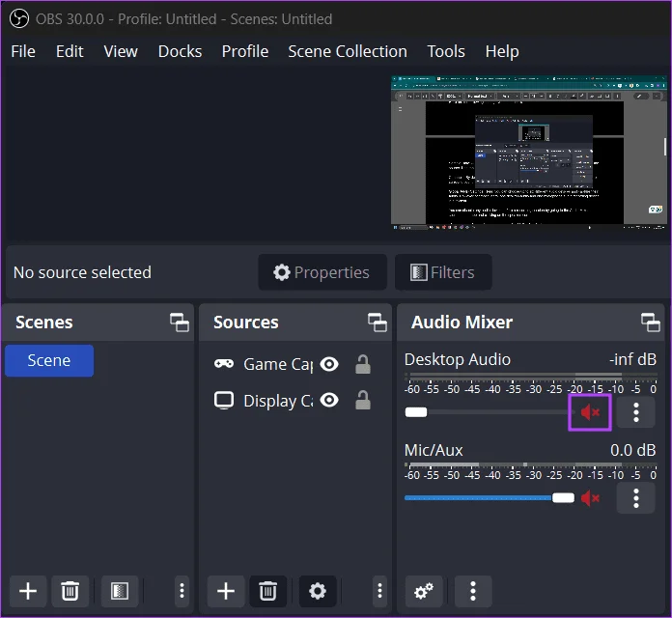Click the Properties button

pyautogui.click(x=322, y=272)
